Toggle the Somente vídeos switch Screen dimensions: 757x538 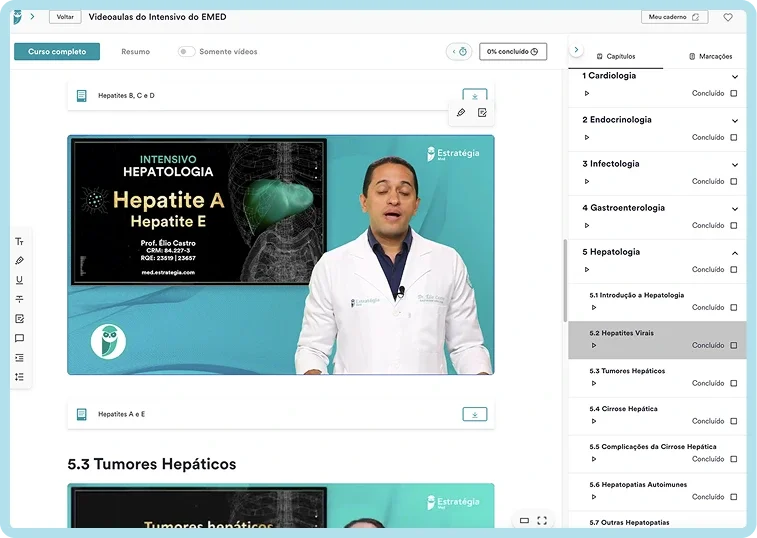[186, 51]
